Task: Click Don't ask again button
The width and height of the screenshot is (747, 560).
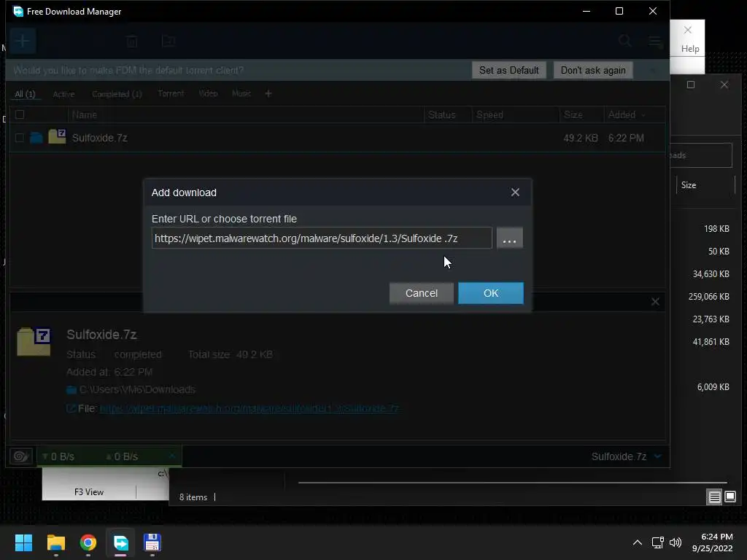Action: 592,70
